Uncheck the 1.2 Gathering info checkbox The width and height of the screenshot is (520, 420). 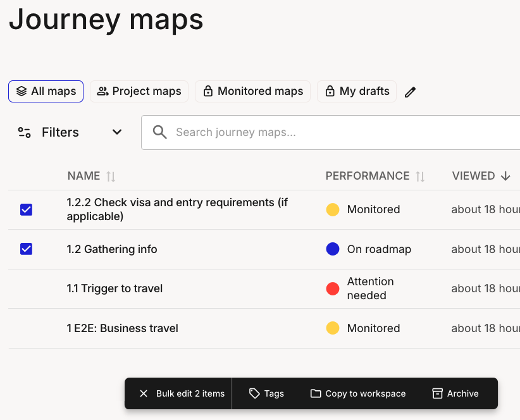pos(26,249)
